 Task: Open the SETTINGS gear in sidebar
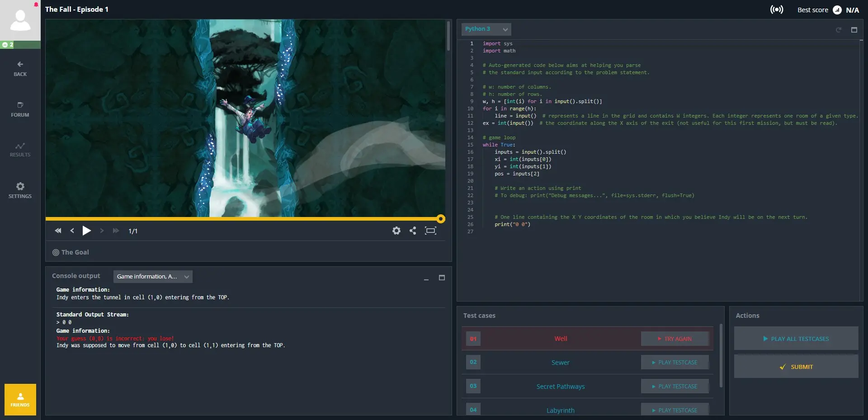point(20,190)
